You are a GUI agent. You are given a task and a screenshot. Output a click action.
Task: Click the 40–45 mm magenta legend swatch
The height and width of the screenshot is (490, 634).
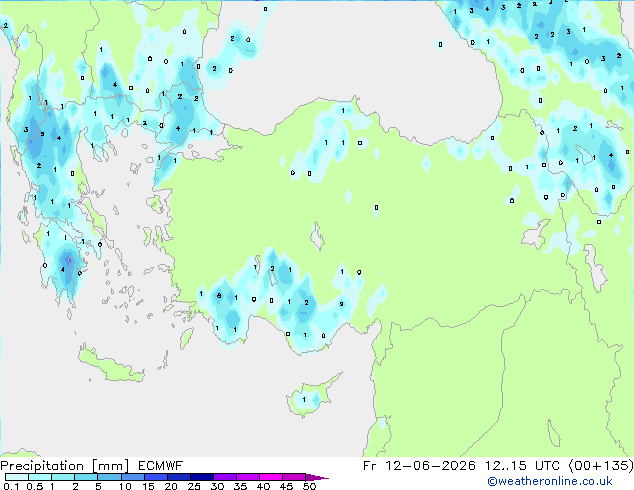tap(271, 477)
